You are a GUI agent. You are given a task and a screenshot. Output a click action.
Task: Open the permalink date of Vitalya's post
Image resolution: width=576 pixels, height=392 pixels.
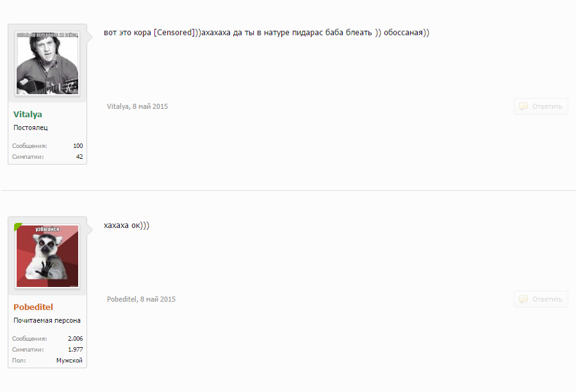pos(150,106)
